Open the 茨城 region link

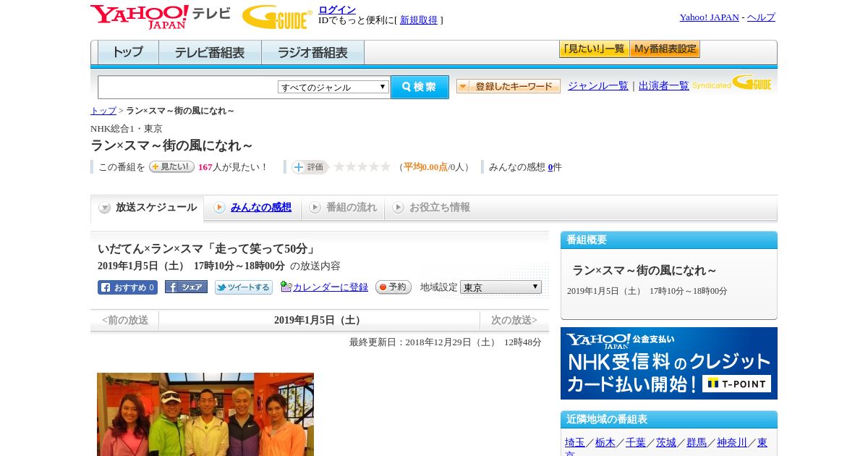click(x=666, y=442)
